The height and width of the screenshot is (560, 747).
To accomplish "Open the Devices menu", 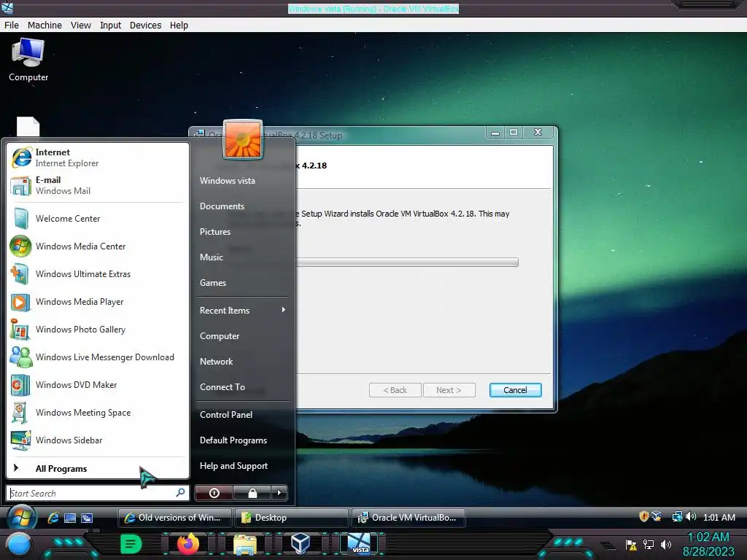I will 145,26.
